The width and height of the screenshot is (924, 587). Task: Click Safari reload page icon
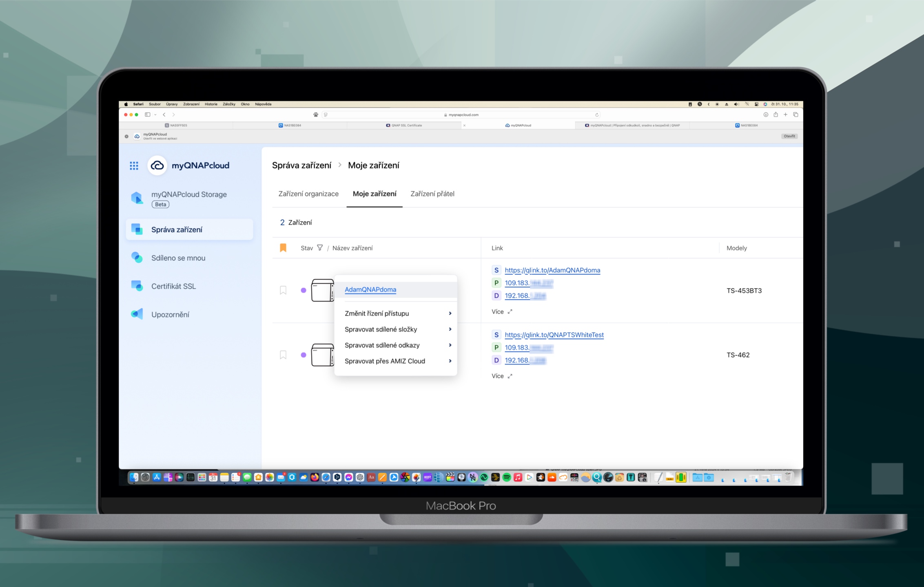(x=596, y=115)
